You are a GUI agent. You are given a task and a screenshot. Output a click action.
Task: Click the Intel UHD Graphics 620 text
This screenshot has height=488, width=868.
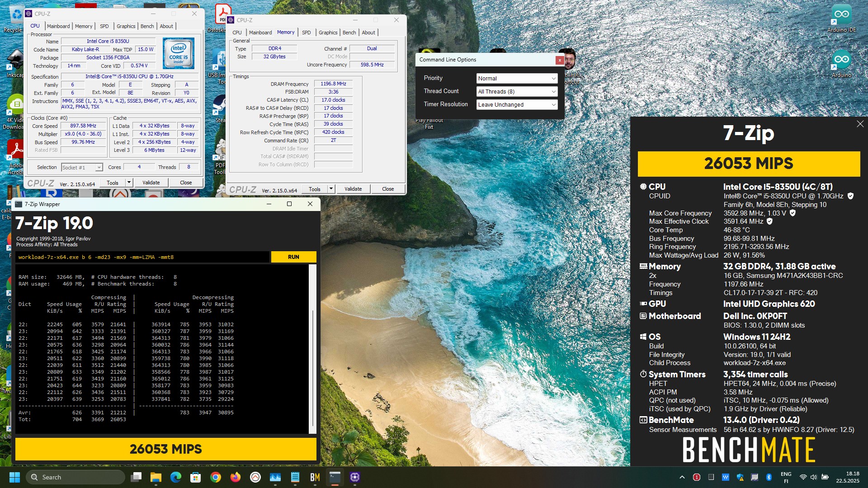[769, 304]
